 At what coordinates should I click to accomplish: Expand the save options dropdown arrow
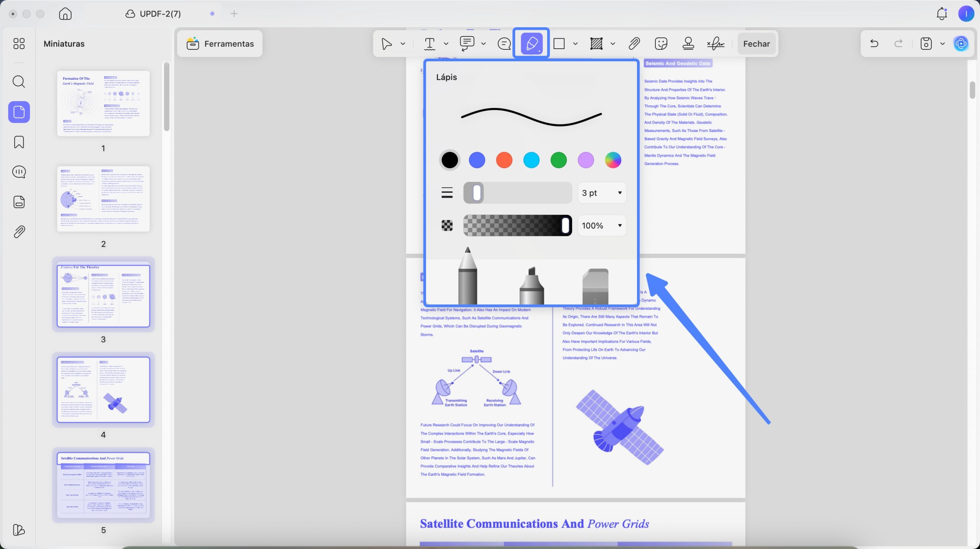point(942,44)
